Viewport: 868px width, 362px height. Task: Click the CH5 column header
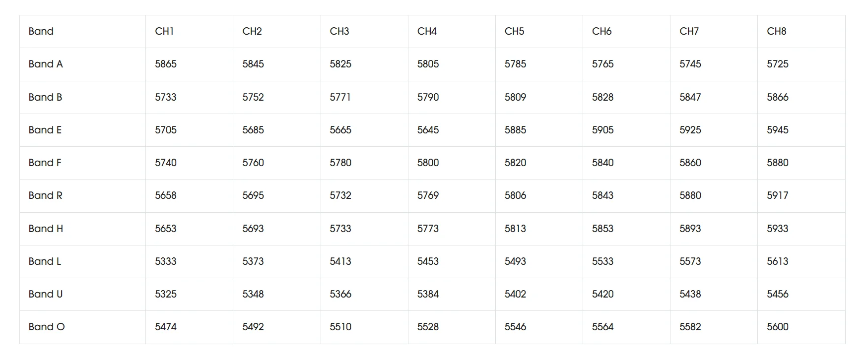[515, 31]
